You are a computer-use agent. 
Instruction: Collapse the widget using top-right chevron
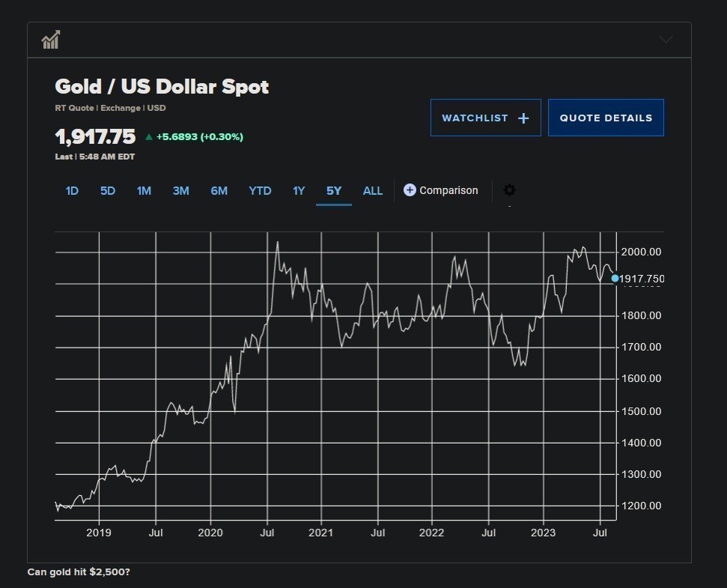665,40
